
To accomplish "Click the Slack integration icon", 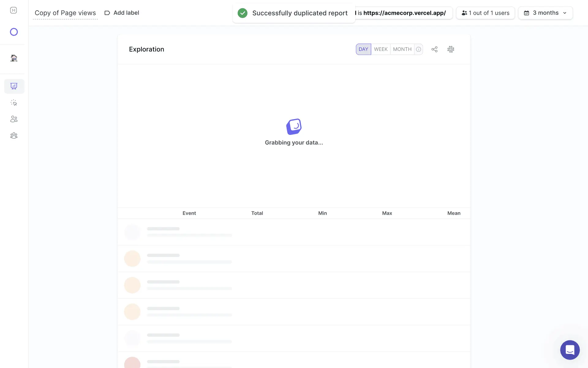I will (x=450, y=49).
